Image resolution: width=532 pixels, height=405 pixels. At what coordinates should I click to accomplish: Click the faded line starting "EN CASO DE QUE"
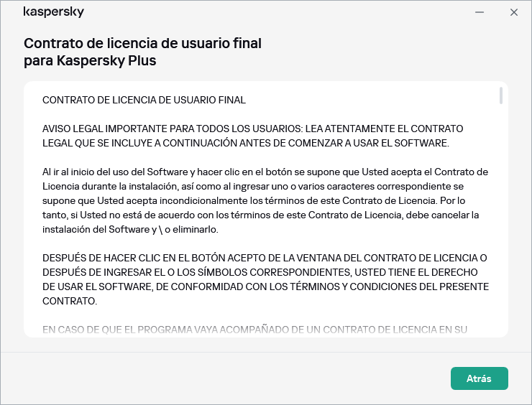(x=255, y=330)
